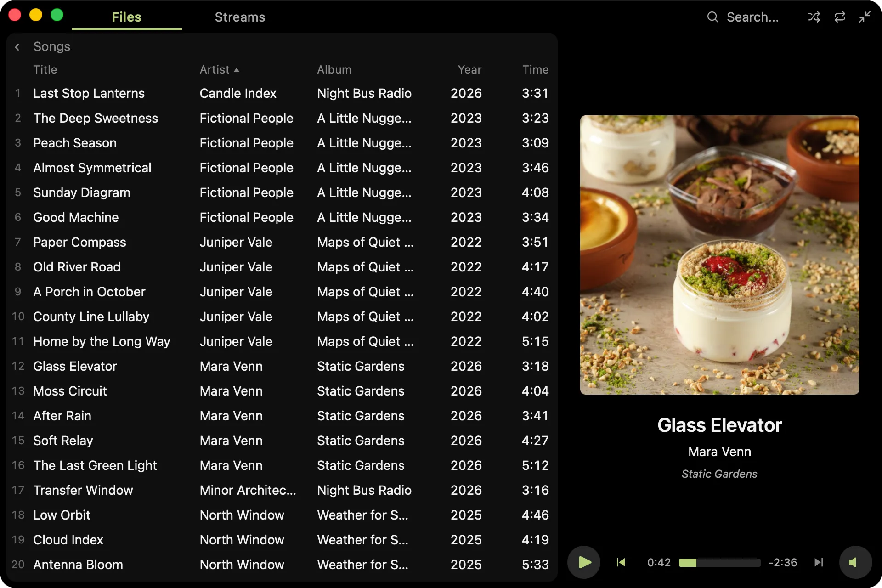Select the song Soft Relay
Screen dimensions: 882x588
tap(282, 441)
